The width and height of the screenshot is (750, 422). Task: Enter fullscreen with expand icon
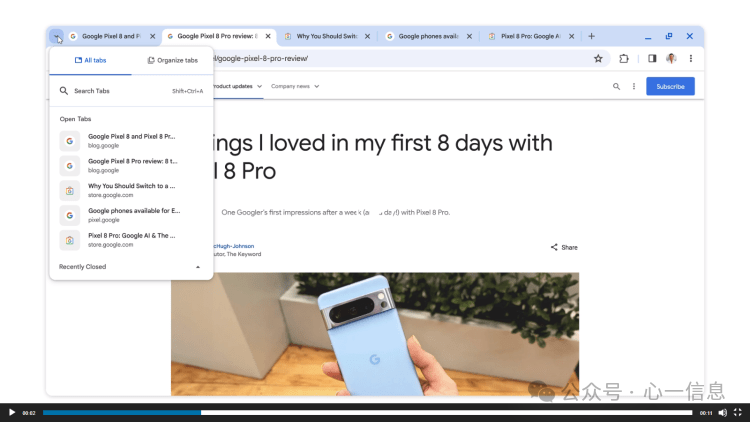pyautogui.click(x=738, y=412)
